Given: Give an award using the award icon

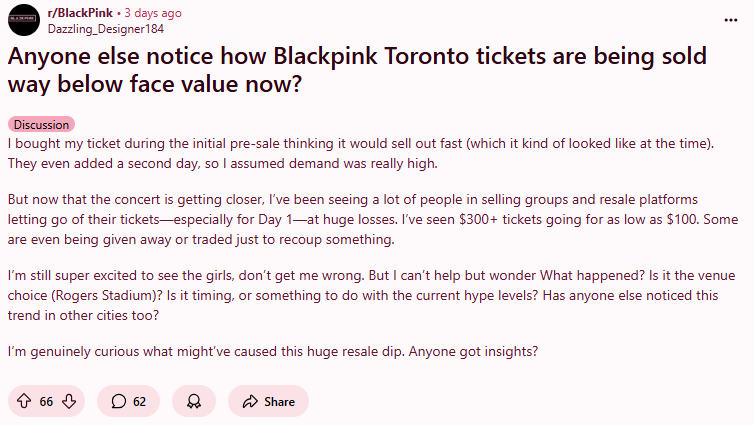Looking at the screenshot, I should (x=194, y=401).
